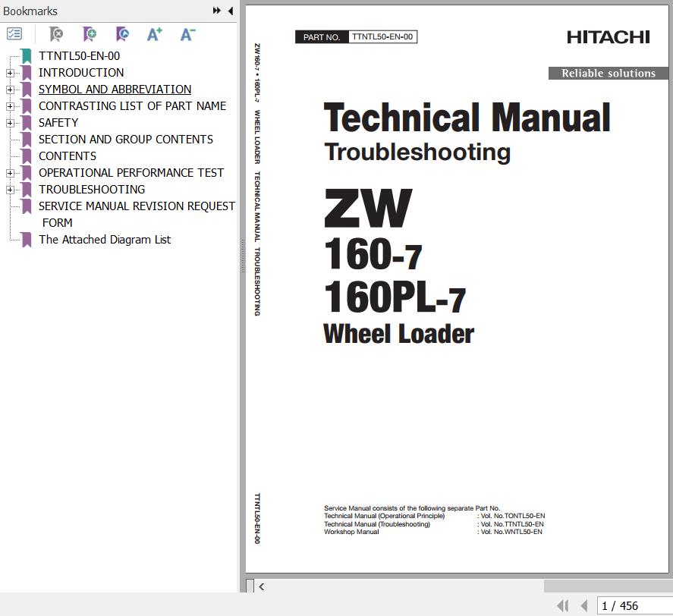
Task: Click the horizontal scrollbar thumb under the document
Action: [x=609, y=586]
